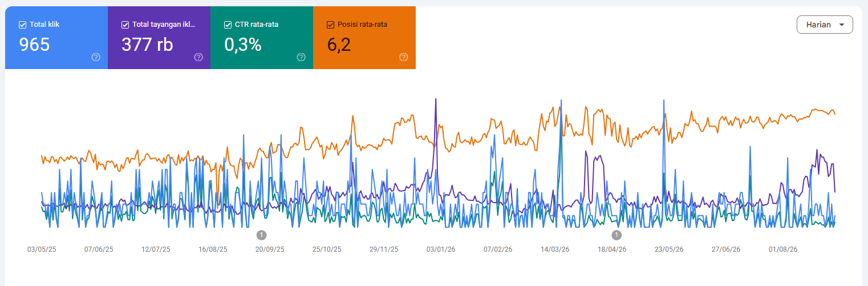Click the 03/05/25 date axis label
This screenshot has width=868, height=286.
(x=42, y=249)
